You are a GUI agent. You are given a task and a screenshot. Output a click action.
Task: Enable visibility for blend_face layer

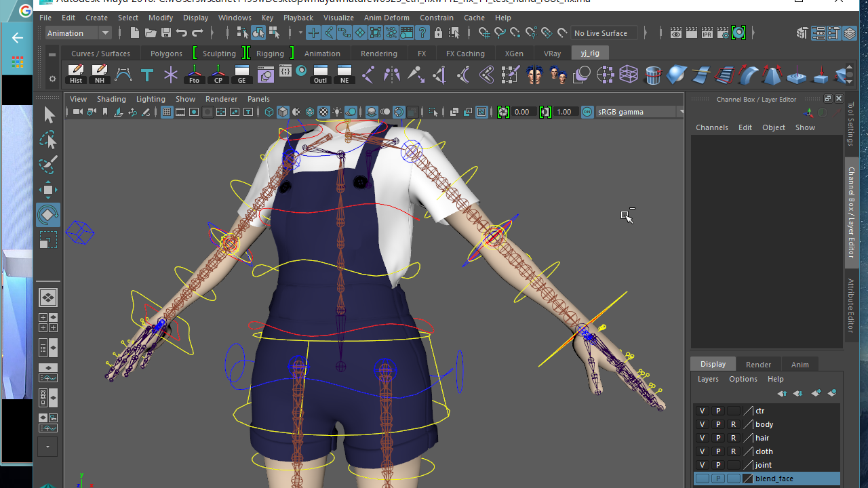click(702, 479)
